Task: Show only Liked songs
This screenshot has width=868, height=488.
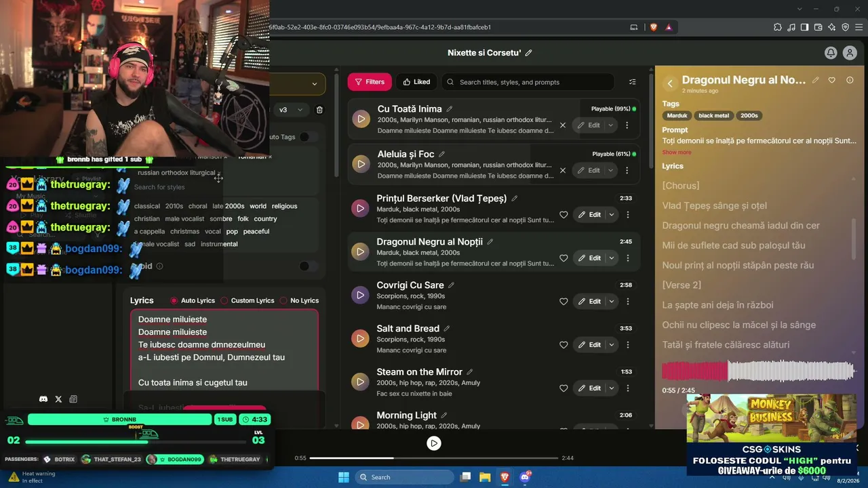Action: point(416,82)
